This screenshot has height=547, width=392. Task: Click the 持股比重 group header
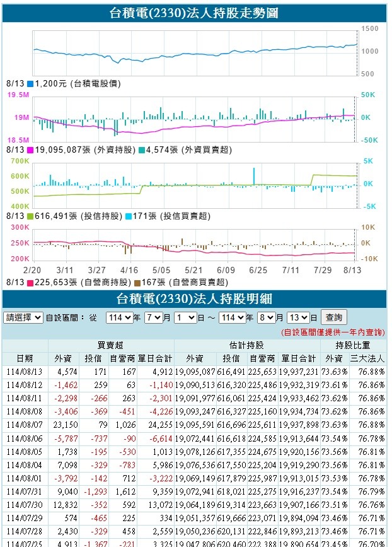coord(353,345)
